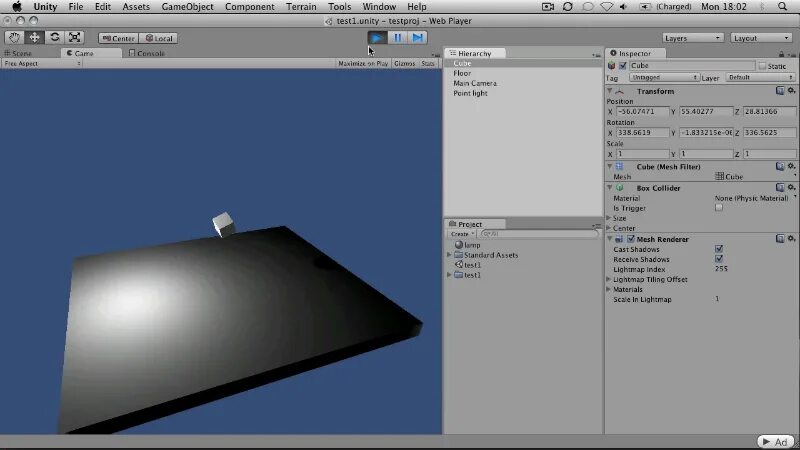This screenshot has height=450, width=800.
Task: Switch to the Scene tab
Action: coord(18,53)
